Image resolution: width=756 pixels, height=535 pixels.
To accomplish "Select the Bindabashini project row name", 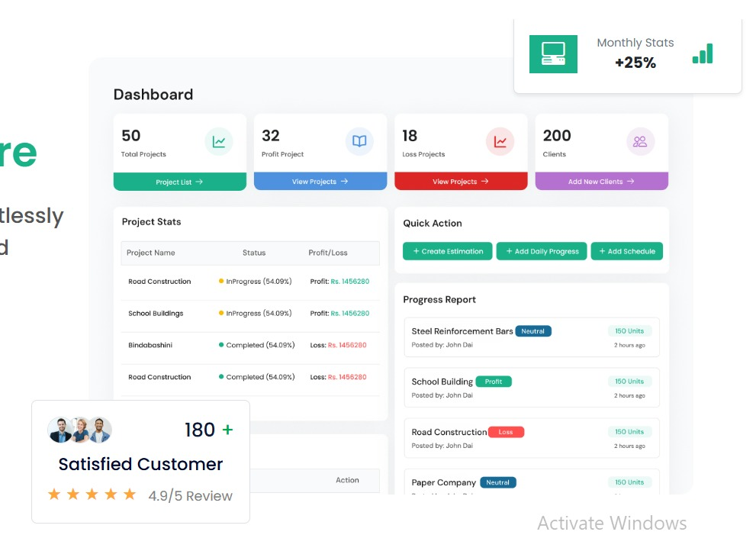I will coord(150,345).
